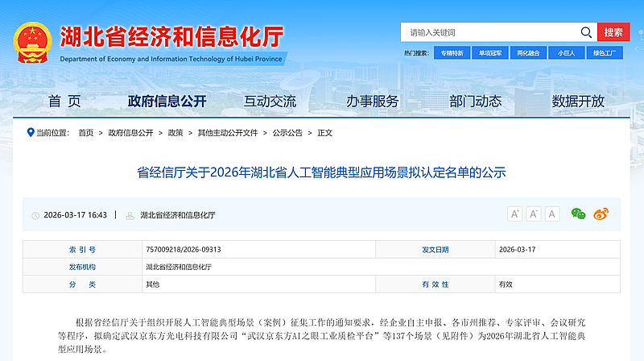Share article via Weibo icon

[601, 214]
